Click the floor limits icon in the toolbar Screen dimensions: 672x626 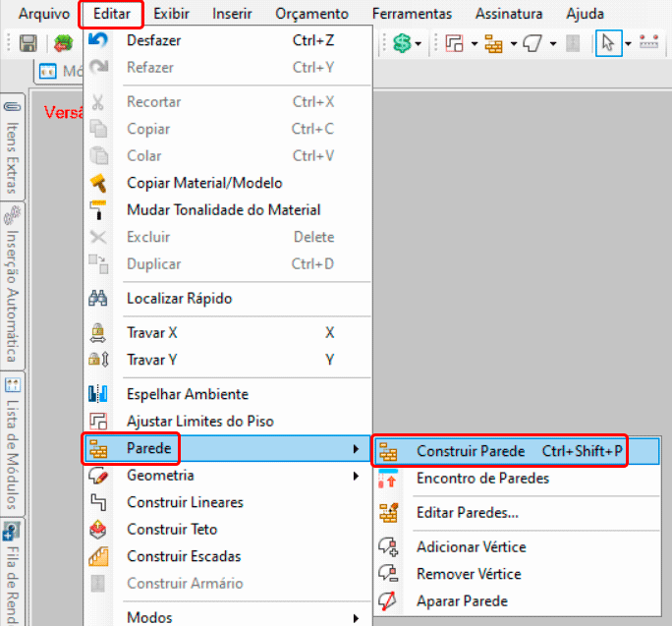(454, 43)
